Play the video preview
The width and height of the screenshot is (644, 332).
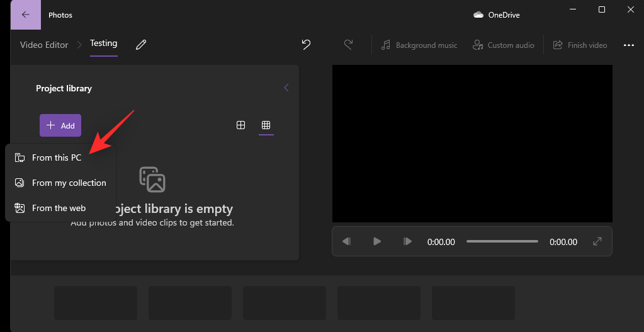(x=377, y=242)
